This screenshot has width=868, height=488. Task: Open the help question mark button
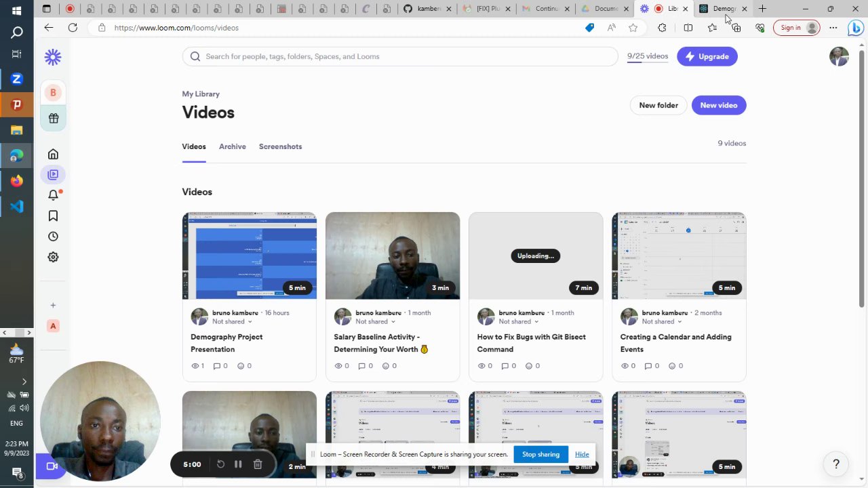click(x=836, y=464)
